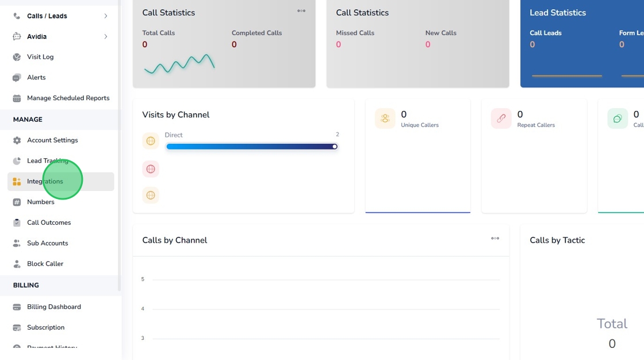The image size is (644, 360).
Task: Click the Manage Scheduled Reports calendar icon
Action: coord(17,98)
